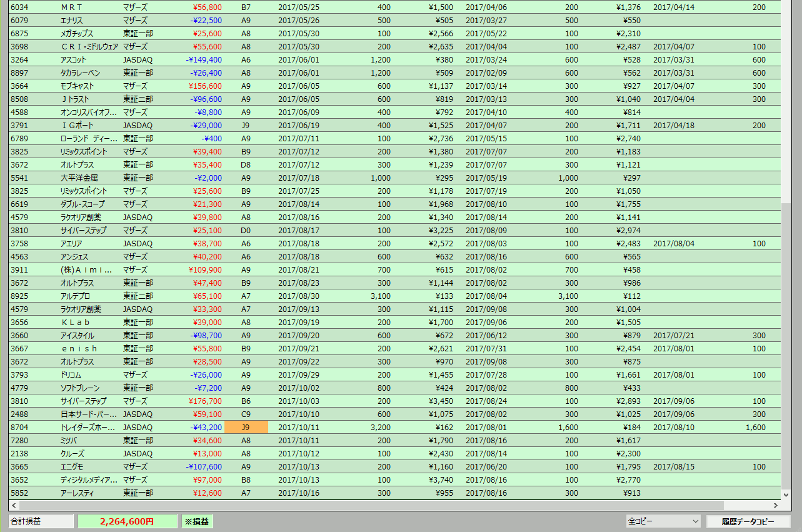Select the メガチップス stock name
Screen dimensions: 802x532
77,33
